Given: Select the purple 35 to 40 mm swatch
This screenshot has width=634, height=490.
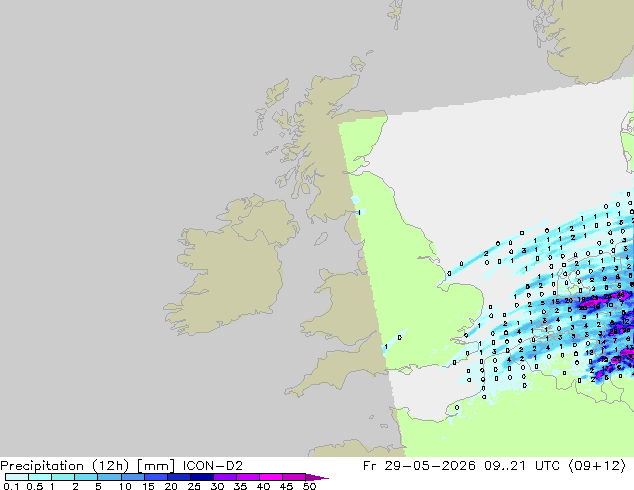Looking at the screenshot, I should [x=248, y=477].
